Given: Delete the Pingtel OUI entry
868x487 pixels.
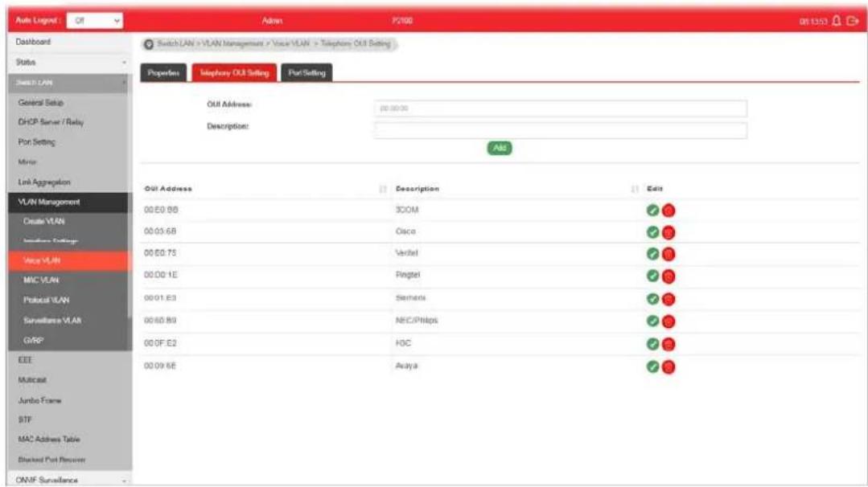Looking at the screenshot, I should tap(668, 276).
